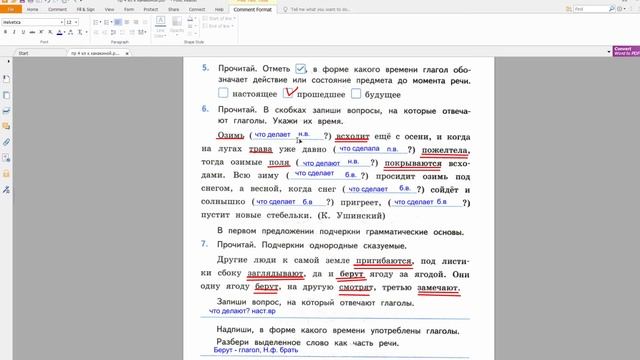Open the Digital Signatures panel icon

tap(6, 189)
